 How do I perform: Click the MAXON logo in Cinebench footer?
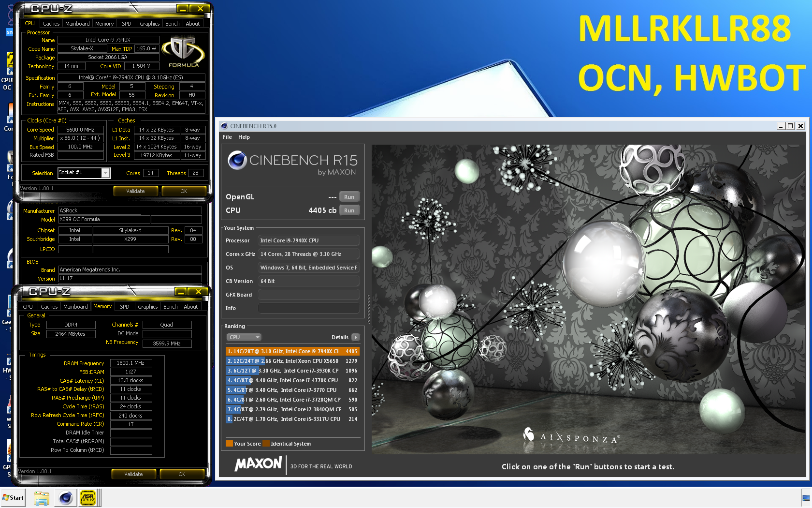(x=258, y=464)
